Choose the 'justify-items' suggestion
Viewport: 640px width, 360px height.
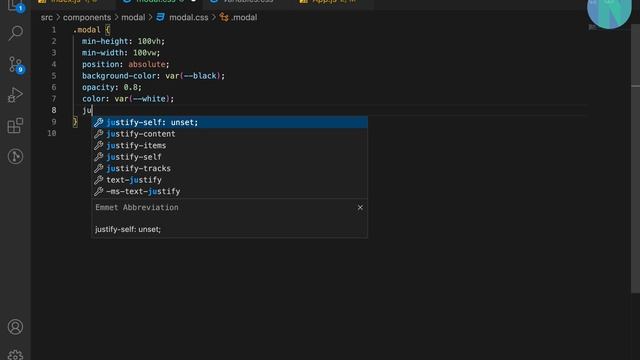(229, 145)
